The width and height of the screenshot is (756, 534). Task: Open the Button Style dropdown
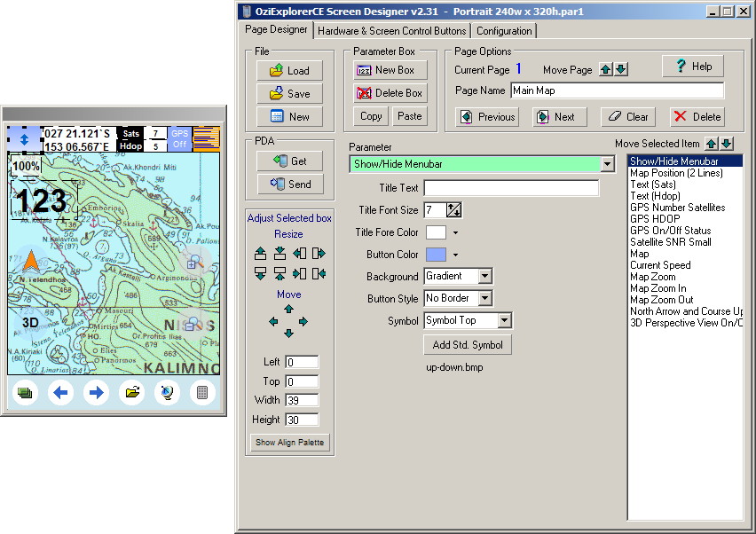tap(485, 298)
